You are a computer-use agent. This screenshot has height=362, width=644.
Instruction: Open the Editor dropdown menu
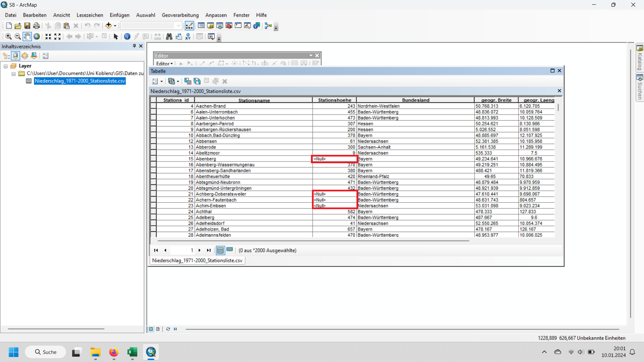pos(164,63)
